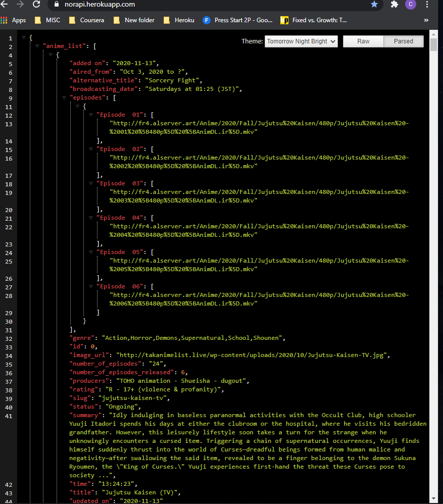This screenshot has width=443, height=504.
Task: Open the Apps shortcut in bookmarks bar
Action: click(x=13, y=20)
